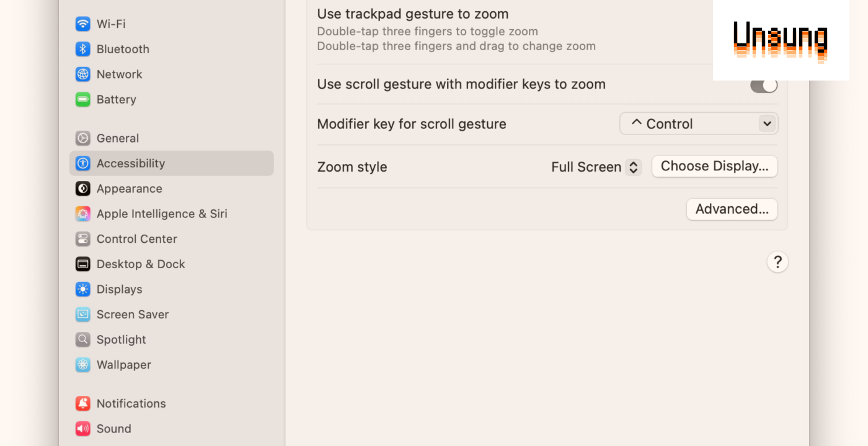Click the Wi-Fi icon in the sidebar
Viewport: 868px width, 446px height.
click(x=82, y=24)
